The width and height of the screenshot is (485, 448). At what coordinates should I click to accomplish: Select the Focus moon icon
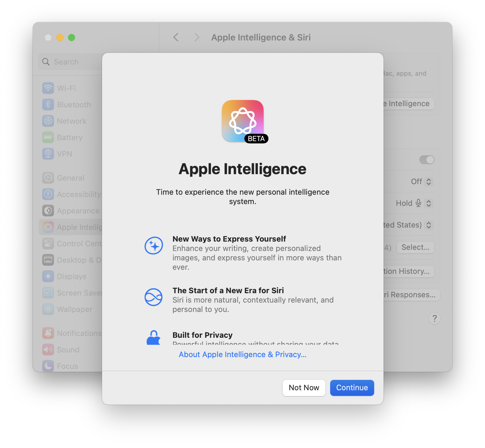48,366
